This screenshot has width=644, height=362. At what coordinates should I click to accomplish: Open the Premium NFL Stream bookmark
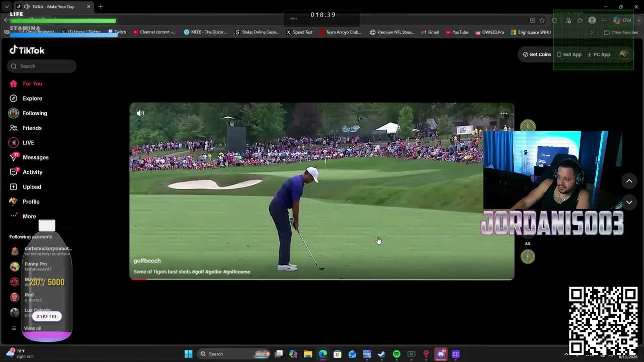point(392,32)
